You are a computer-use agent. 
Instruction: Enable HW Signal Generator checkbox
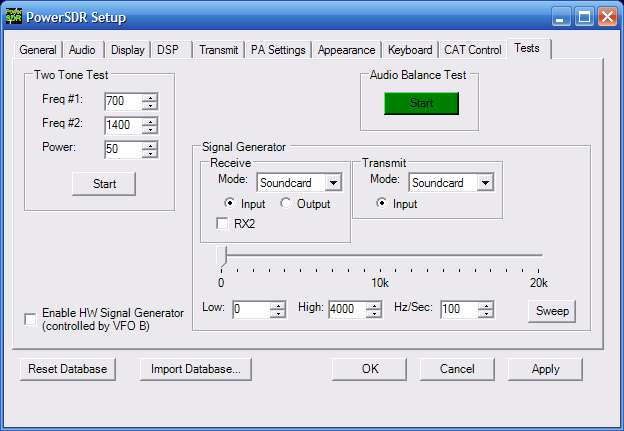(x=30, y=319)
